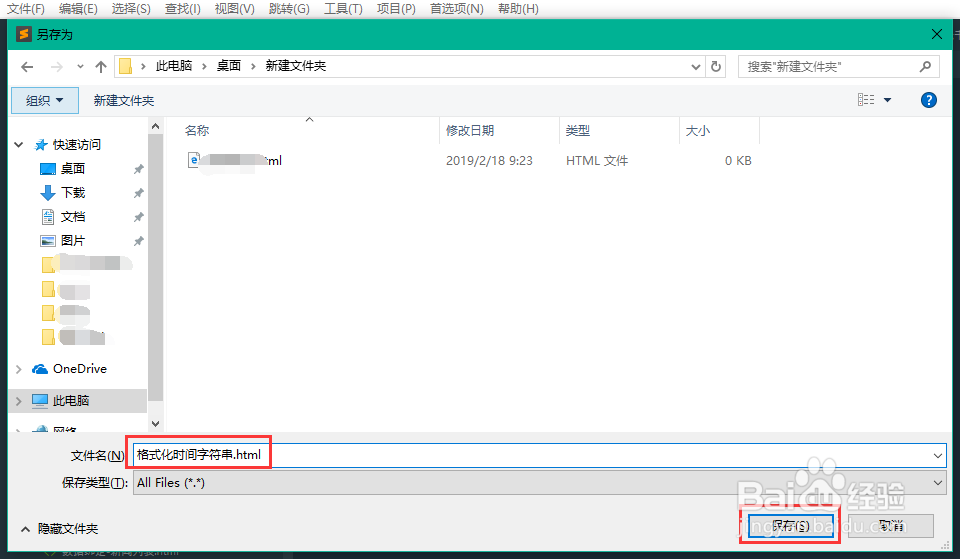Open the 组织 dropdown menu

coord(45,100)
